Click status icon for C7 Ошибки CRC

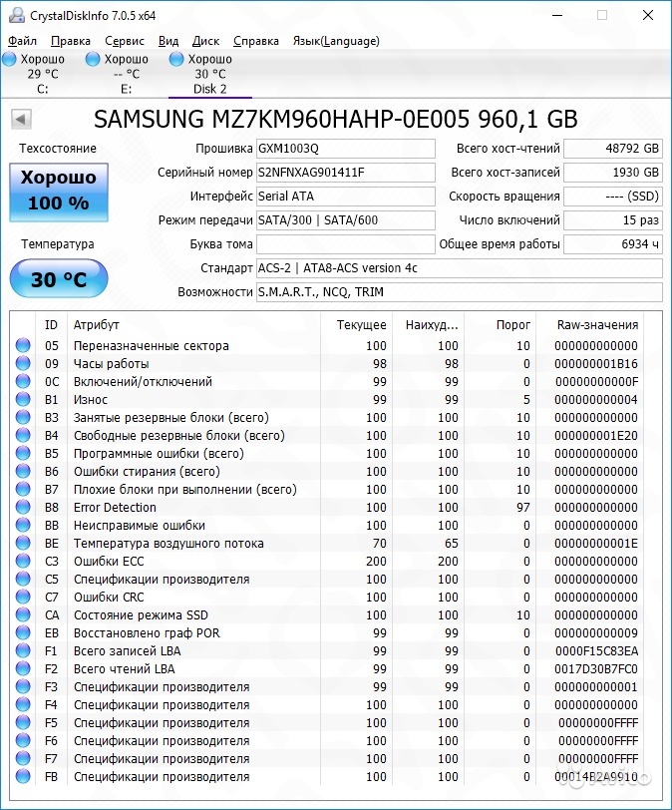point(23,597)
